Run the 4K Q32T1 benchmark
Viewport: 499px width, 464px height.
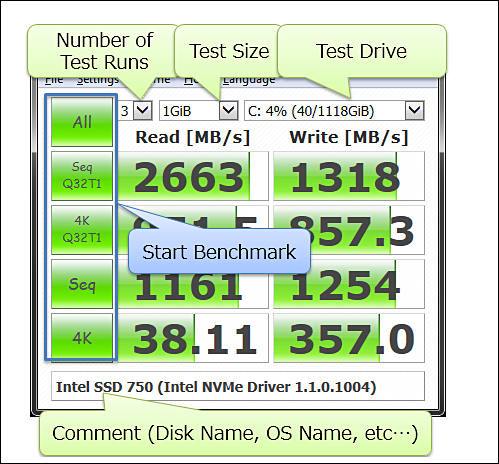coord(82,230)
